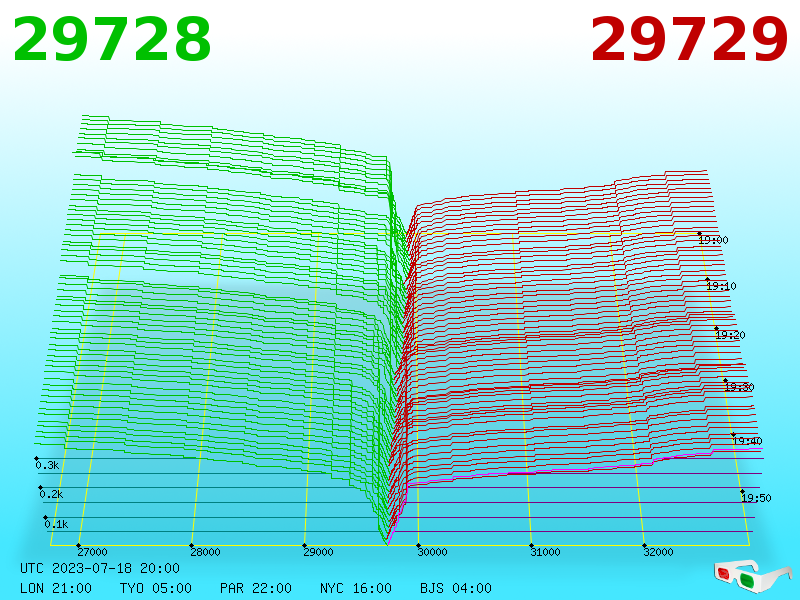
Task: Click the 31000 price axis label
Action: (x=545, y=552)
